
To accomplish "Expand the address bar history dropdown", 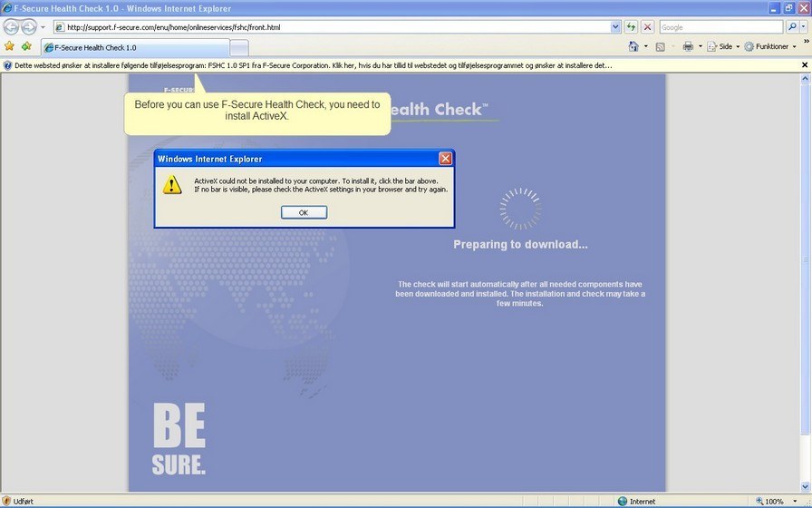I will click(x=615, y=27).
